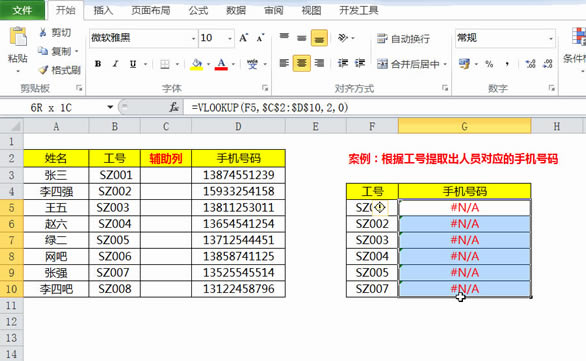Open the File tab

point(22,10)
